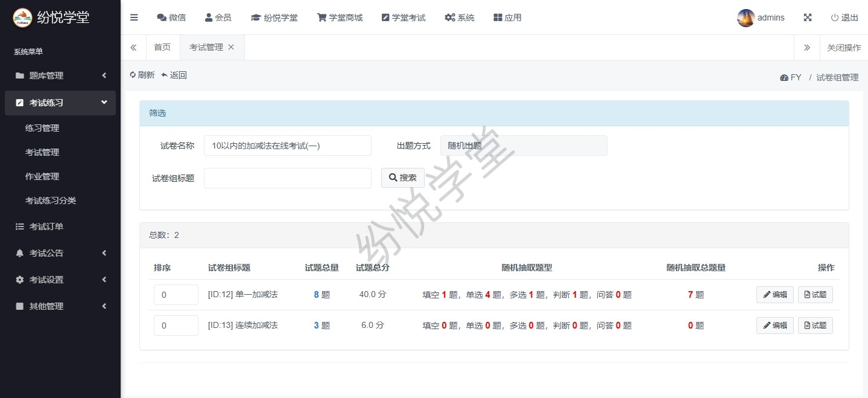
Task: Toggle fullscreen mode icon
Action: pos(808,18)
